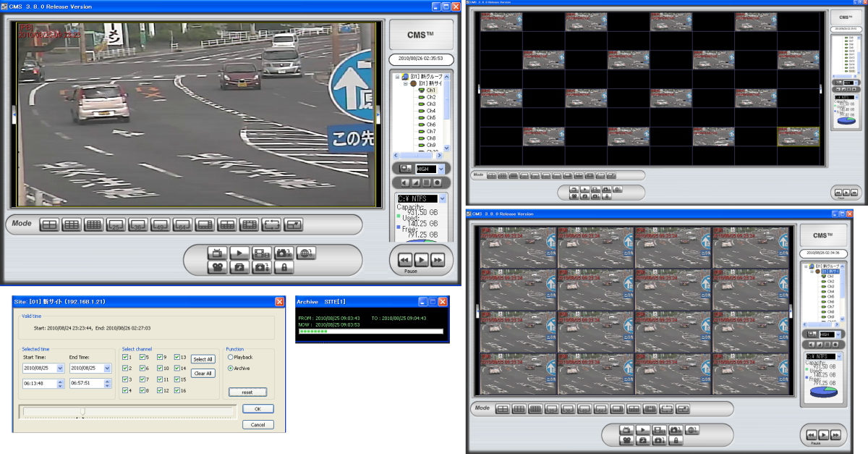Click the tree's horizontal scrollbar in single-camera CMS window
This screenshot has width=868, height=454.
click(x=417, y=156)
